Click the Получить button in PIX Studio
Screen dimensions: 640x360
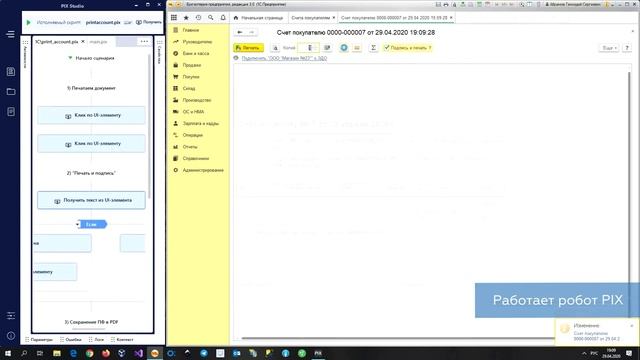149,22
